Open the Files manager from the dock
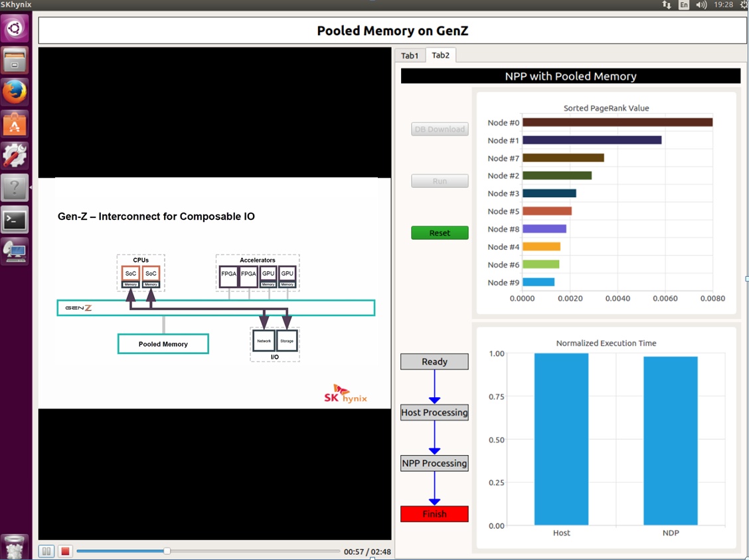This screenshot has width=749, height=560. tap(15, 60)
